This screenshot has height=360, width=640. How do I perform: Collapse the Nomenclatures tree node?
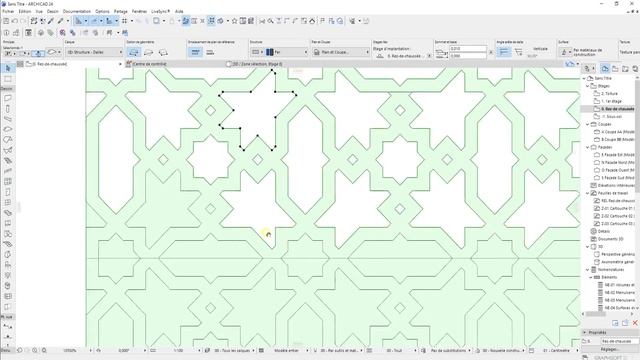[588, 270]
